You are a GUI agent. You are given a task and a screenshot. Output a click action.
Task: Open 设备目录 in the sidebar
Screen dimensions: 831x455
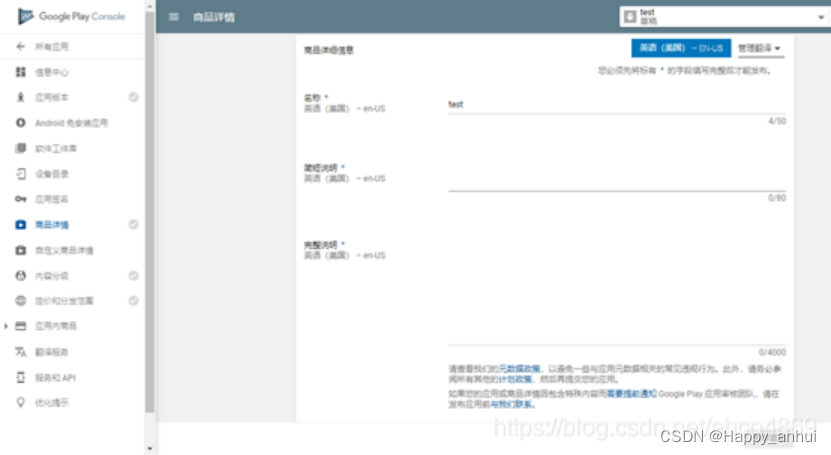coord(52,174)
